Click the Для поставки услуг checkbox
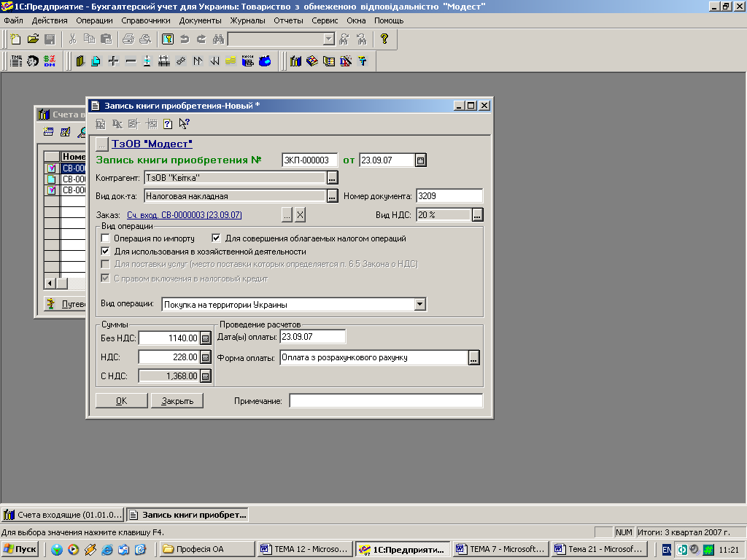747x560 pixels. click(106, 264)
